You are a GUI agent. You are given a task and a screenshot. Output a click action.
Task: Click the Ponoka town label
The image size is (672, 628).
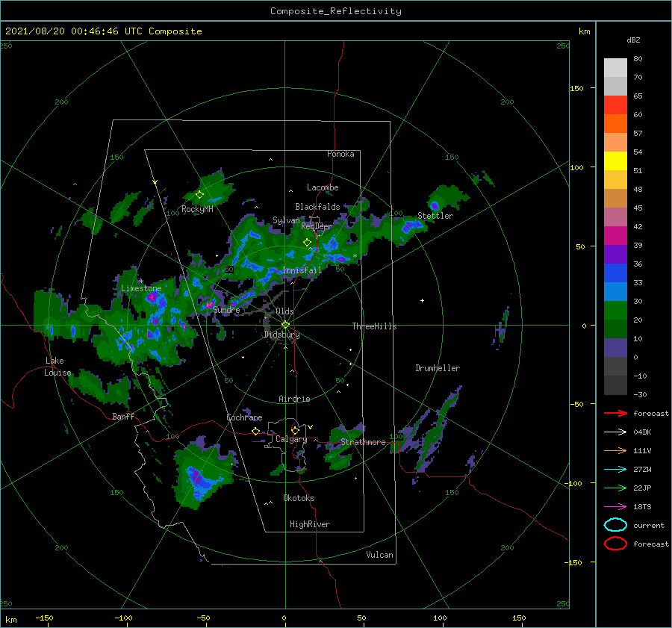pyautogui.click(x=340, y=154)
